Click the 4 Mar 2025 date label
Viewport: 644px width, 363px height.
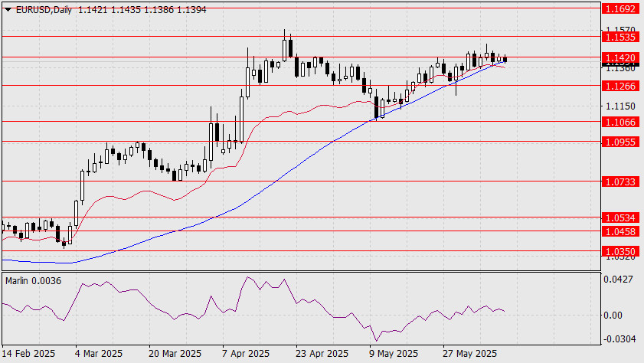pos(99,354)
